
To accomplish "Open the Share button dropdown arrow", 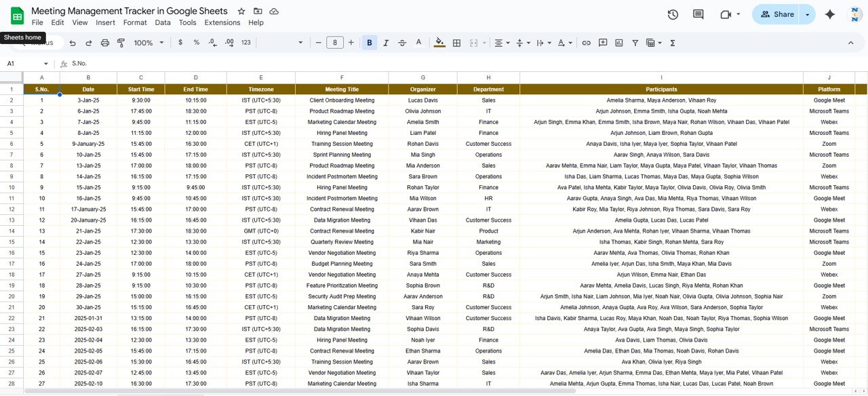I will coord(806,14).
